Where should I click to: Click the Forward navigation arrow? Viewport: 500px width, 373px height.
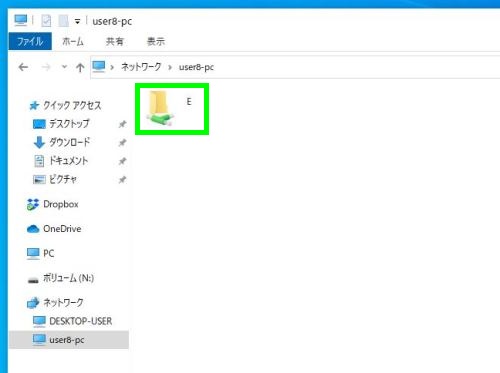(46, 67)
